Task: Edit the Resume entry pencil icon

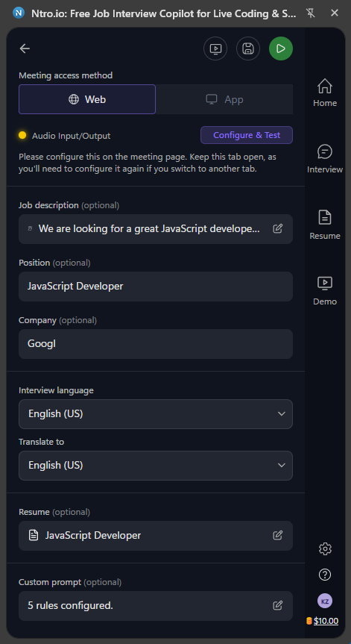Action: pyautogui.click(x=278, y=535)
